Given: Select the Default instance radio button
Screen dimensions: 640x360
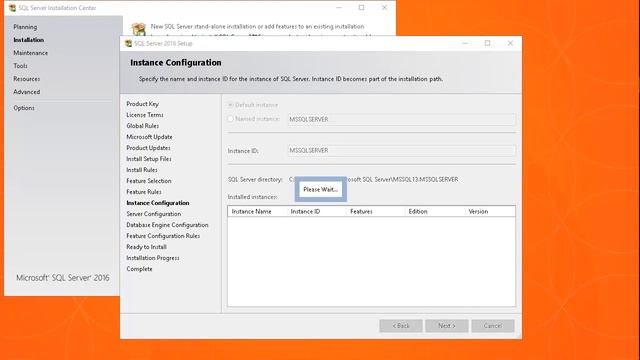Looking at the screenshot, I should click(x=230, y=105).
